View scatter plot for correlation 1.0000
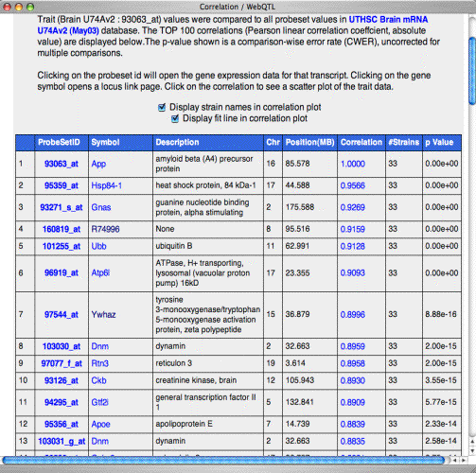476x473 pixels. point(353,164)
